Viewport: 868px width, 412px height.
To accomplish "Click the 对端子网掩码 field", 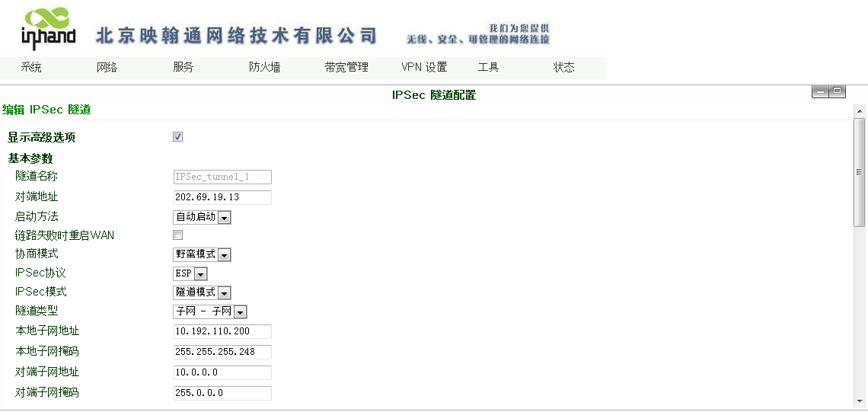I will coord(222,393).
